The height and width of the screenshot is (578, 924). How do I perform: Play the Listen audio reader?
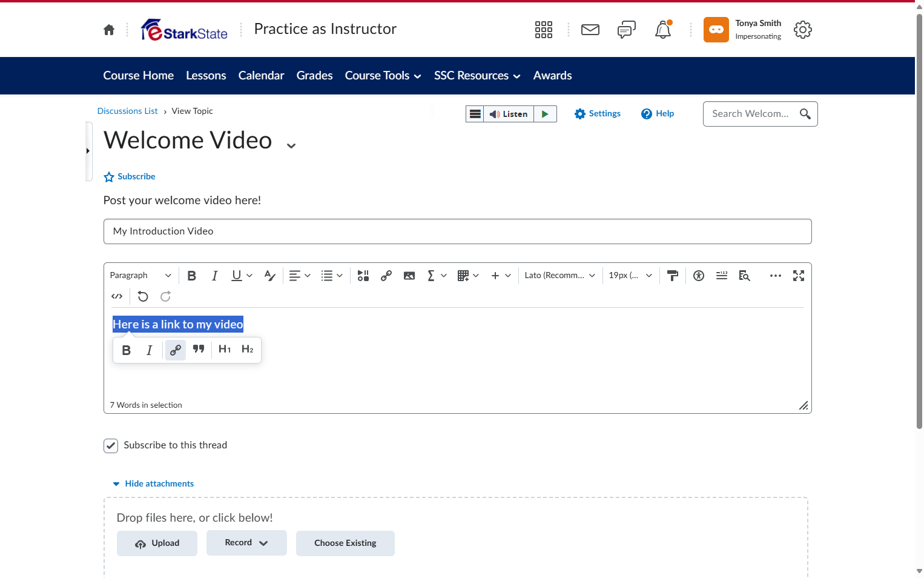[545, 114]
